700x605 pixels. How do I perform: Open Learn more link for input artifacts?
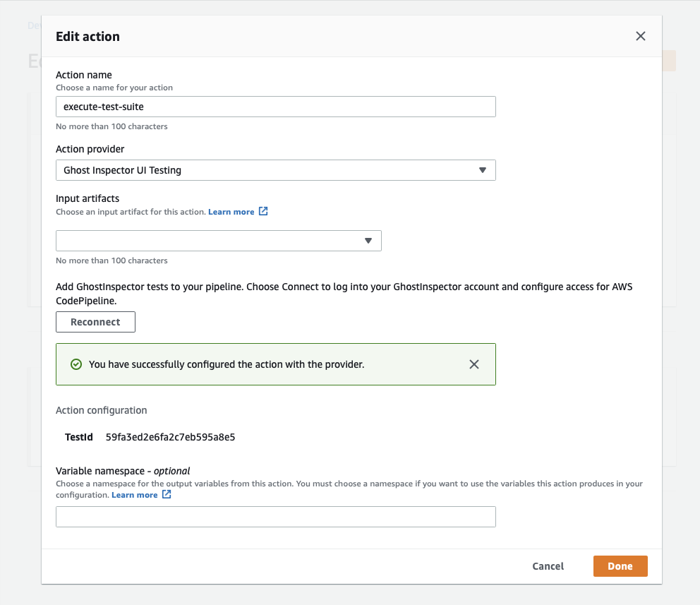[231, 212]
